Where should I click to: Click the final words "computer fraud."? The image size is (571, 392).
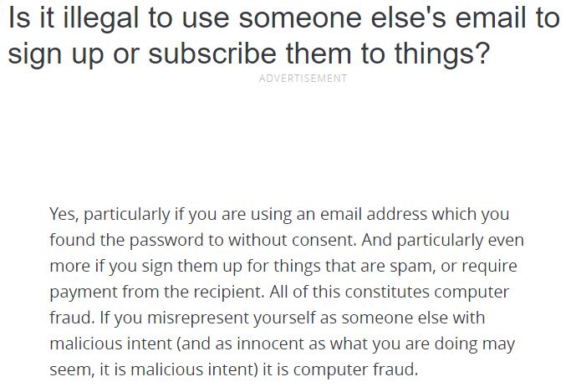pyautogui.click(x=355, y=369)
